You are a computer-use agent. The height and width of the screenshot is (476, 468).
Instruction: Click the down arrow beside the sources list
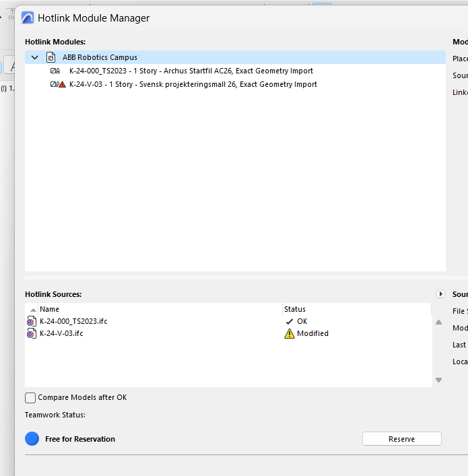coord(439,380)
